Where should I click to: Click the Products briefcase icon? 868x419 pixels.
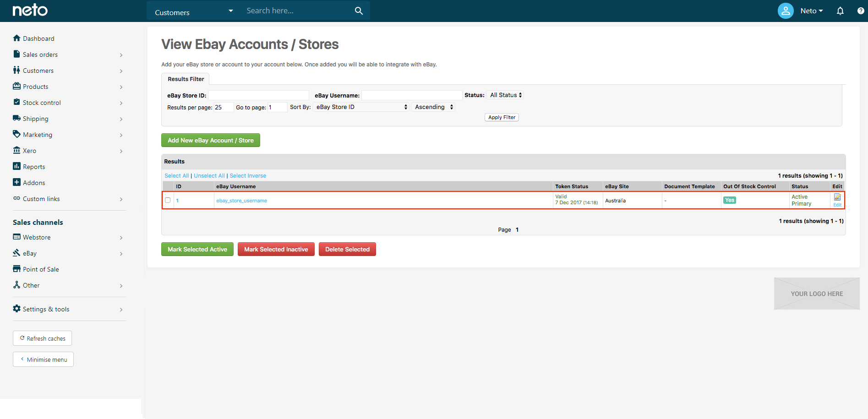17,86
